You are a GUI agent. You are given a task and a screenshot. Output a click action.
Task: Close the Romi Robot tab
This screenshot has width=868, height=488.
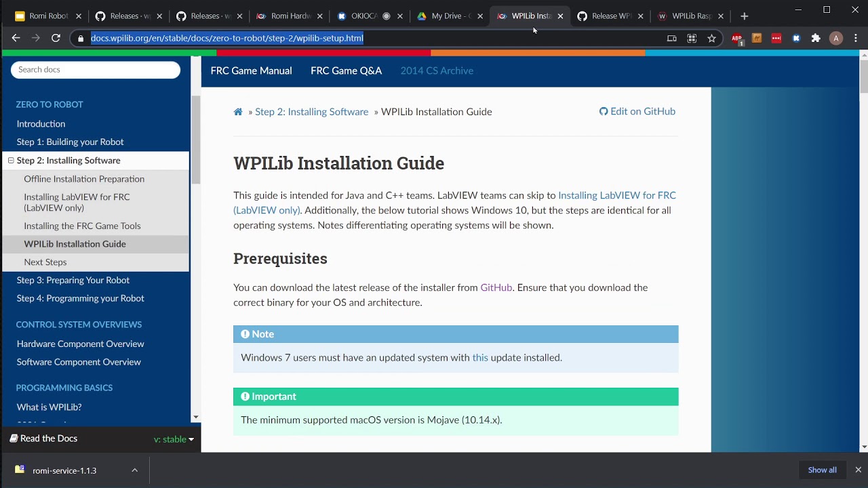coord(79,16)
